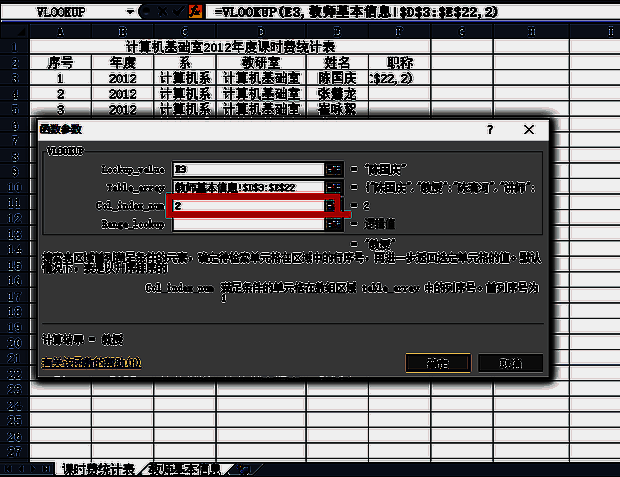Click the add new sheet tab icon
The width and height of the screenshot is (620, 477).
point(245,469)
